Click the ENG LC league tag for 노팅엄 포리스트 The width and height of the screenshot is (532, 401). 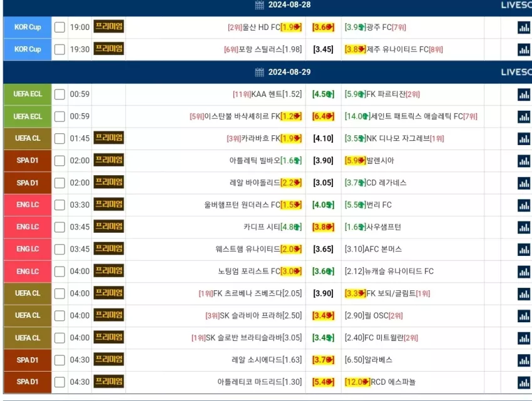point(28,272)
